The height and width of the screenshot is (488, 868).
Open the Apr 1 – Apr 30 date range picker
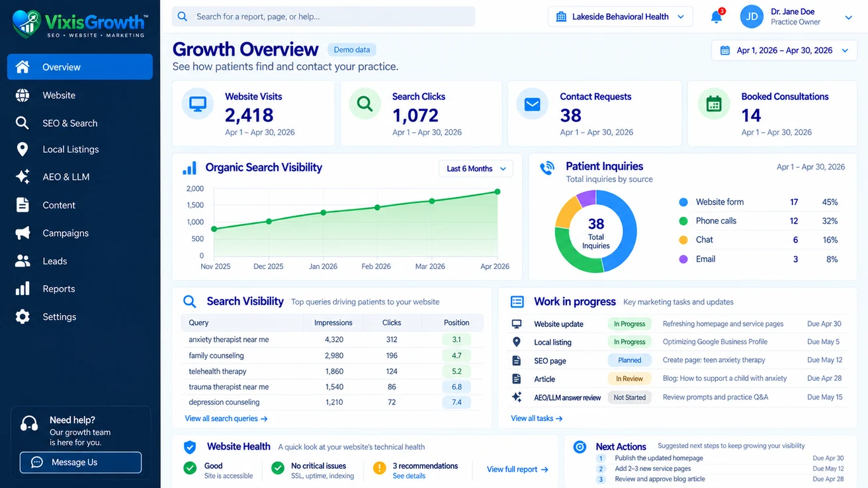click(x=784, y=50)
